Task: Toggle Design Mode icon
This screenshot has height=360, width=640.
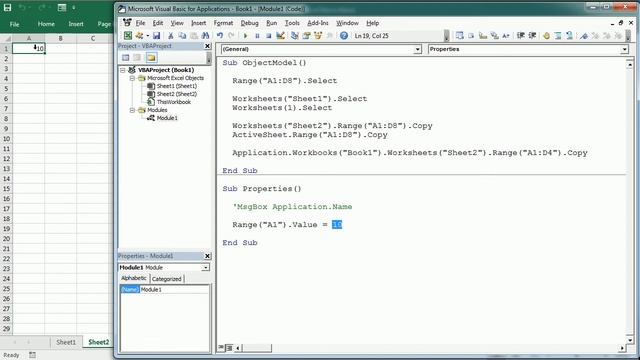Action: pyautogui.click(x=280, y=36)
